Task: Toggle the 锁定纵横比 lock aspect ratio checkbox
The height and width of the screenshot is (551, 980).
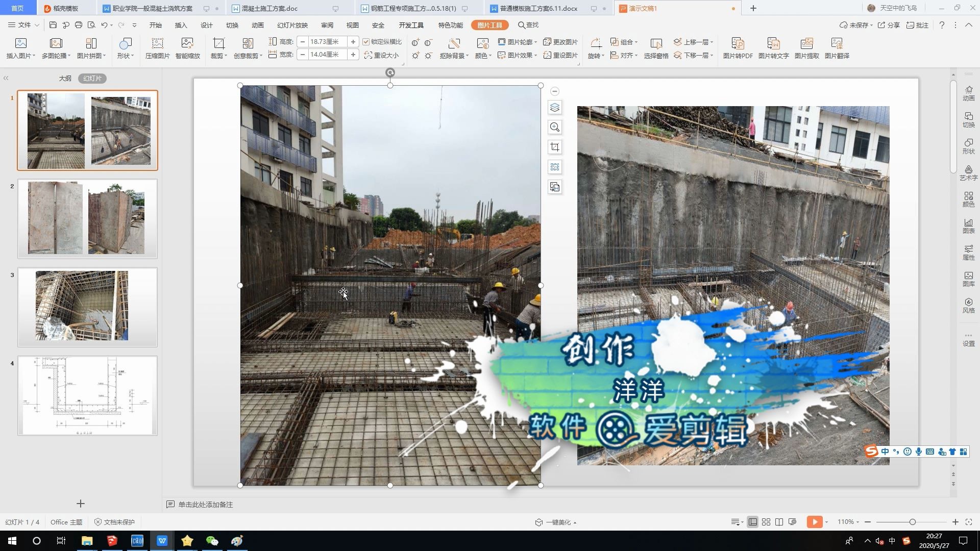Action: 366,42
